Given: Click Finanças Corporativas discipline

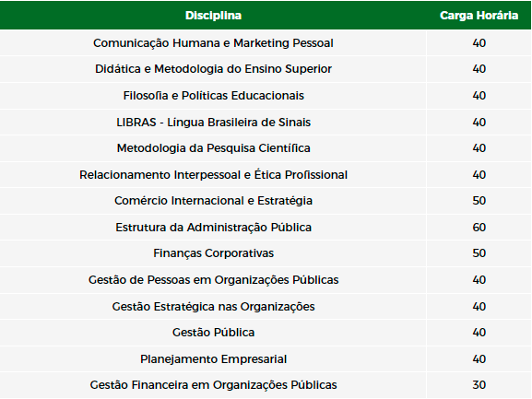Looking at the screenshot, I should (x=213, y=253).
